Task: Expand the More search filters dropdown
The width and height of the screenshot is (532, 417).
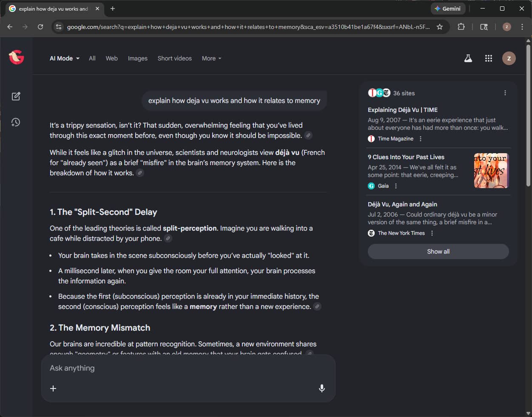Action: coord(211,58)
